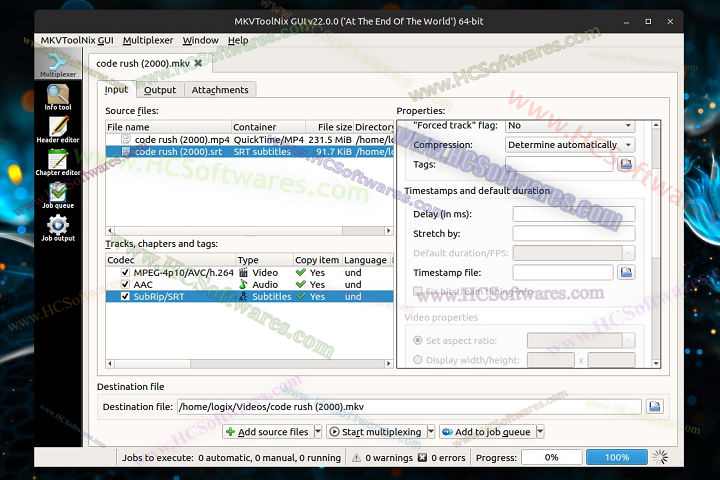
Task: Open the Help menu
Action: (x=238, y=40)
